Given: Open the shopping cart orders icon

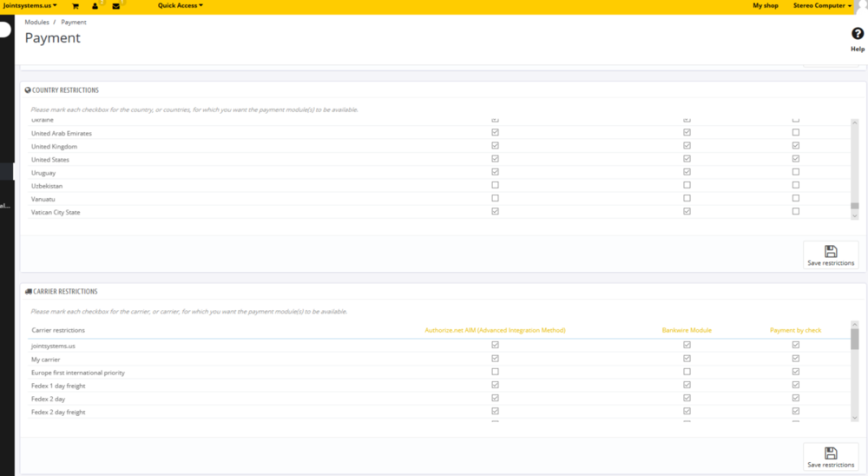Looking at the screenshot, I should (x=76, y=6).
